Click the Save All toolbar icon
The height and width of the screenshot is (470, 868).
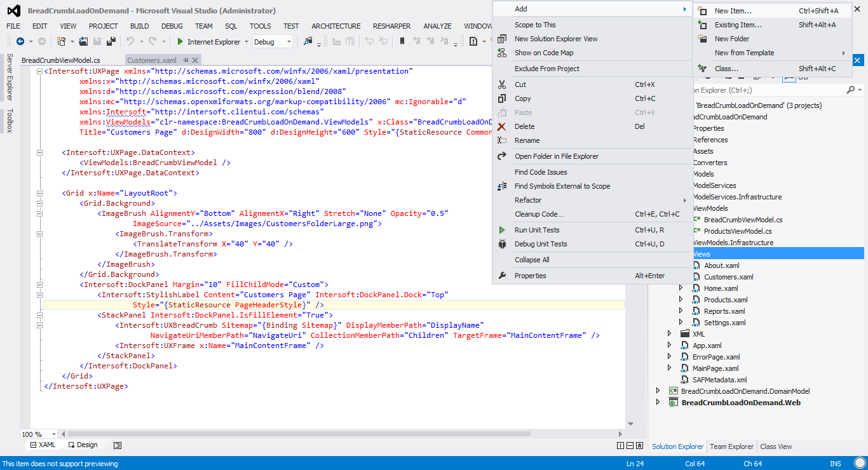point(111,41)
